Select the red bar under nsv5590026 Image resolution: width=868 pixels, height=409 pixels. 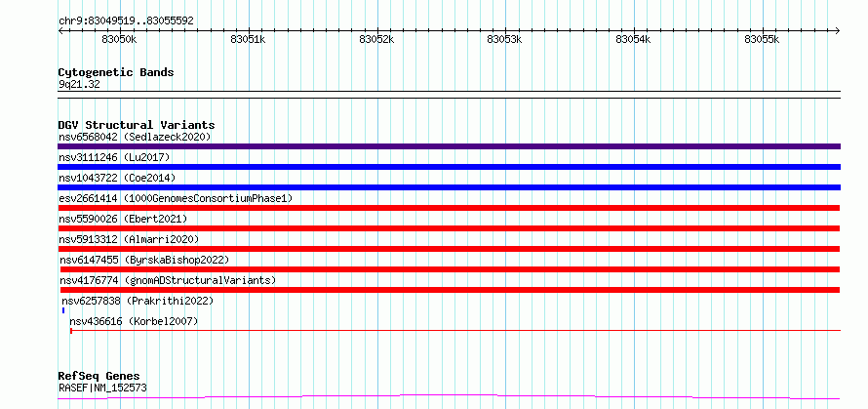[x=449, y=228]
